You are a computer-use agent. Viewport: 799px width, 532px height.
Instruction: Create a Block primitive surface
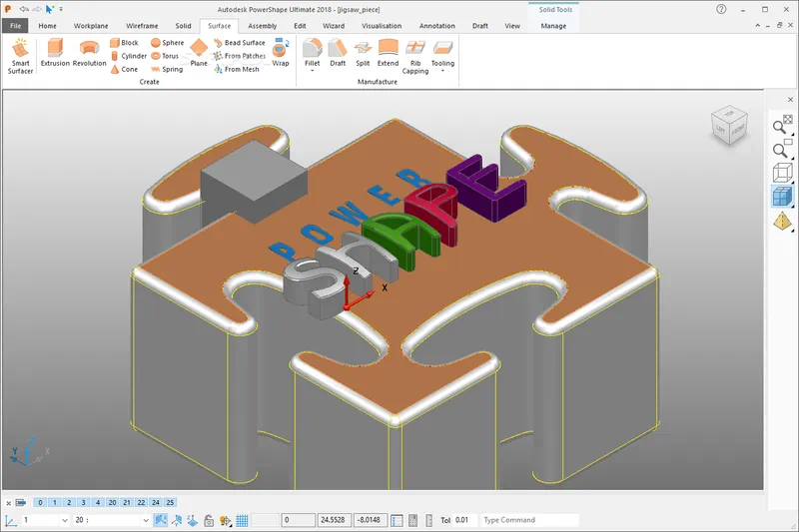click(124, 43)
